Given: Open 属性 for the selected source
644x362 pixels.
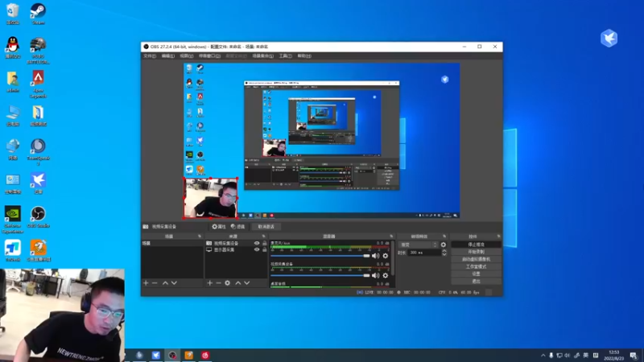Looking at the screenshot, I should point(219,227).
